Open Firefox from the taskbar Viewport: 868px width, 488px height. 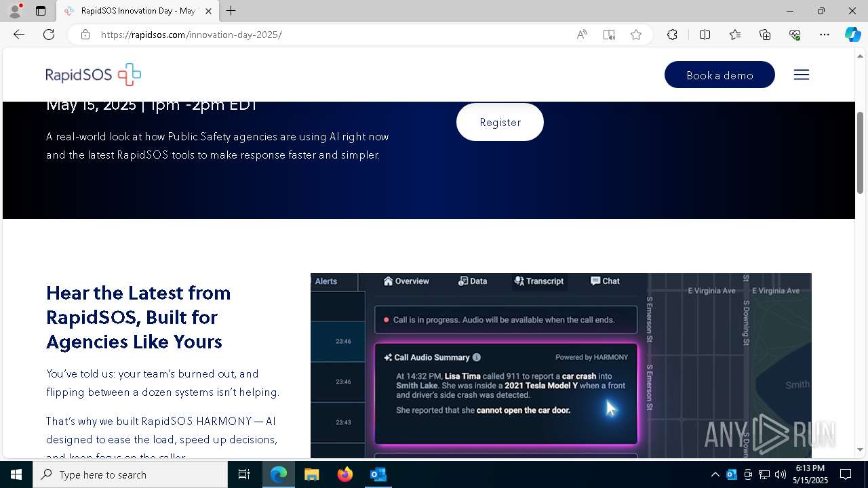pos(345,474)
